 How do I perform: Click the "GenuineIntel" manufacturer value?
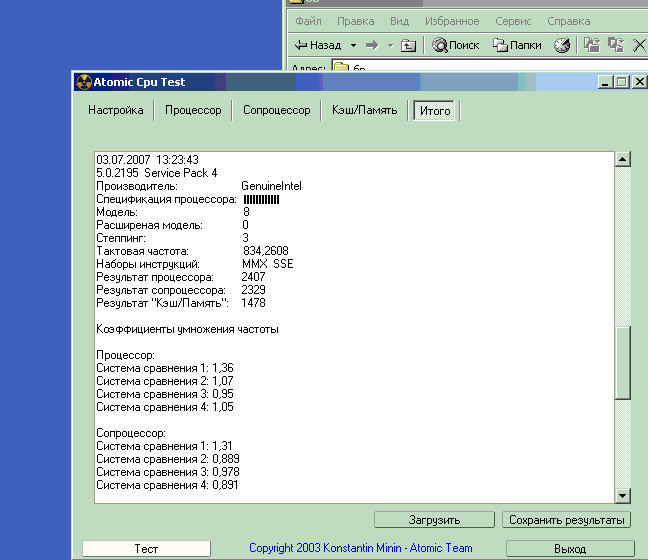[272, 186]
